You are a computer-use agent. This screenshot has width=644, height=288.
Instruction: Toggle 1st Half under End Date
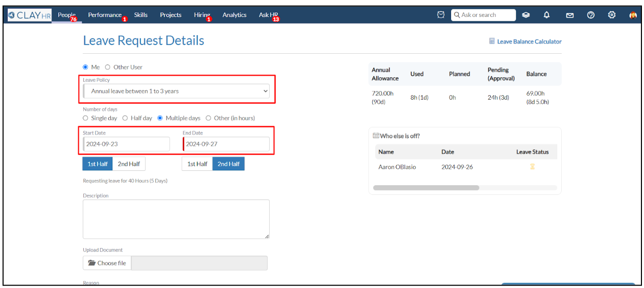pyautogui.click(x=197, y=164)
